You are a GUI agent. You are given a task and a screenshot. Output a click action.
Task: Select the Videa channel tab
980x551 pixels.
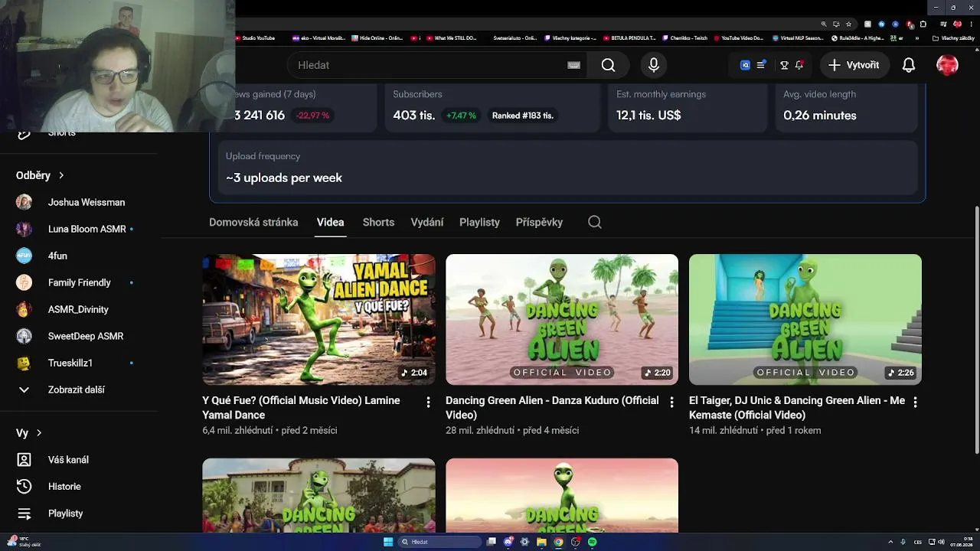330,222
